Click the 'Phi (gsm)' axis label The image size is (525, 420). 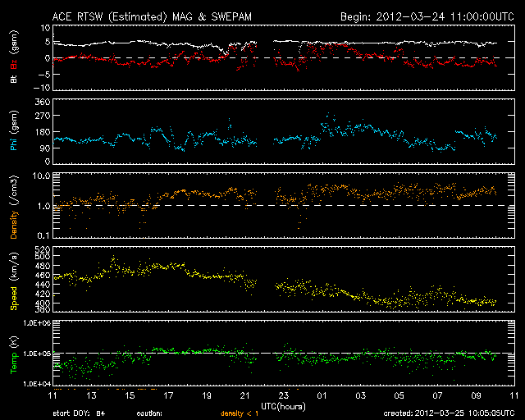pos(14,130)
